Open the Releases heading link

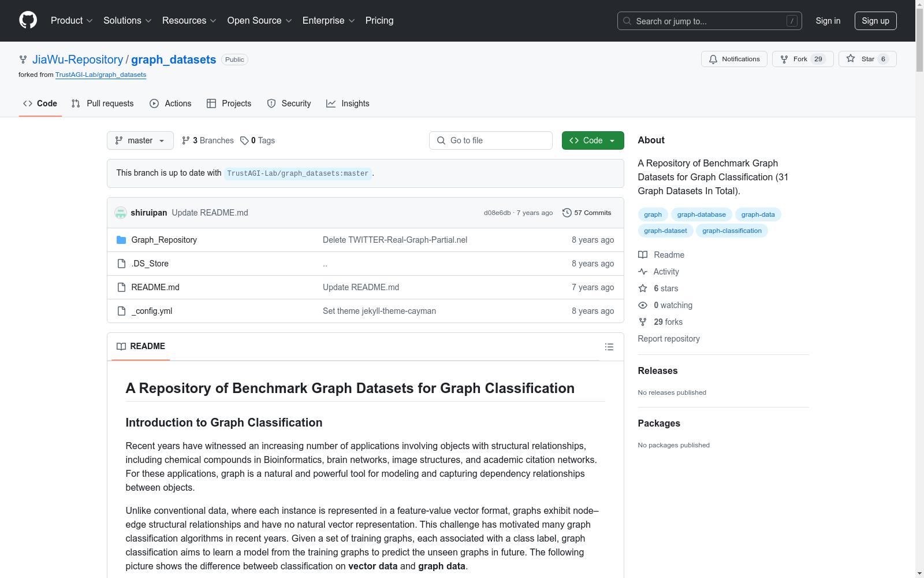click(x=658, y=371)
